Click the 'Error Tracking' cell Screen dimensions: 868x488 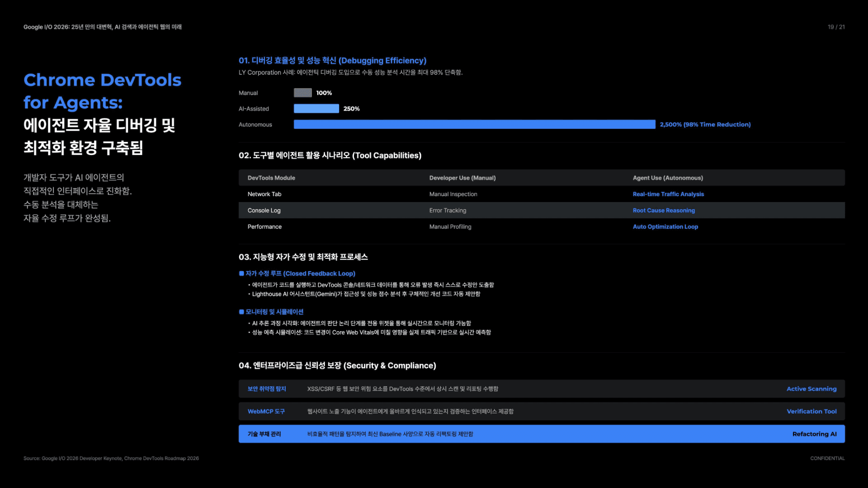(448, 210)
